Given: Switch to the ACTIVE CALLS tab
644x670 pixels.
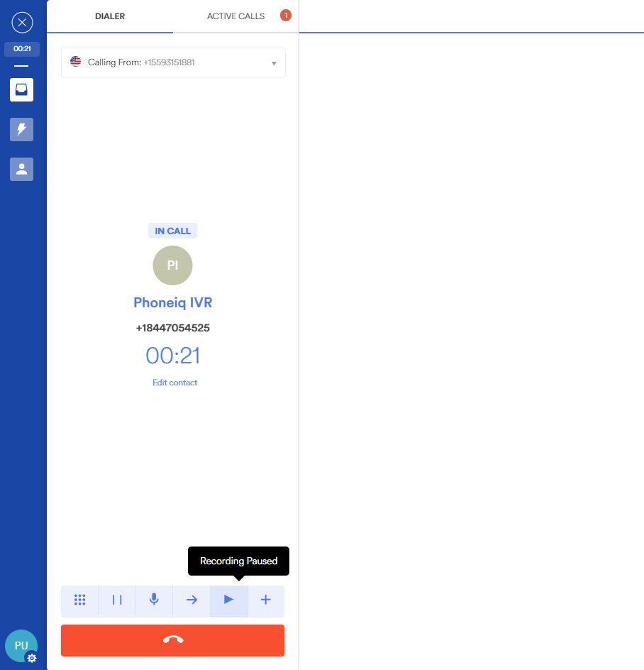Looking at the screenshot, I should coord(235,16).
